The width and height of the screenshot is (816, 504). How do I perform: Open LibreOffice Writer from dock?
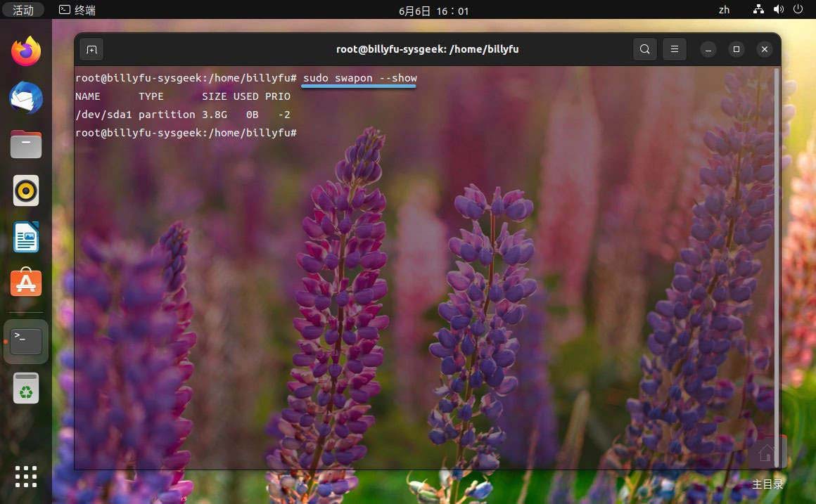26,237
